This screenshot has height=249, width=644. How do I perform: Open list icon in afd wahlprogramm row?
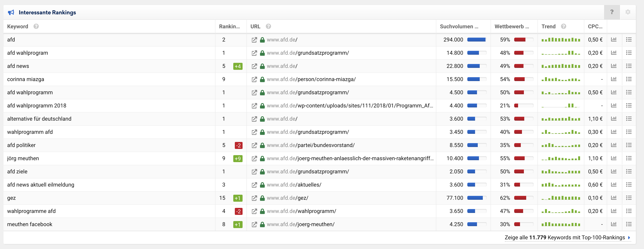tap(629, 92)
